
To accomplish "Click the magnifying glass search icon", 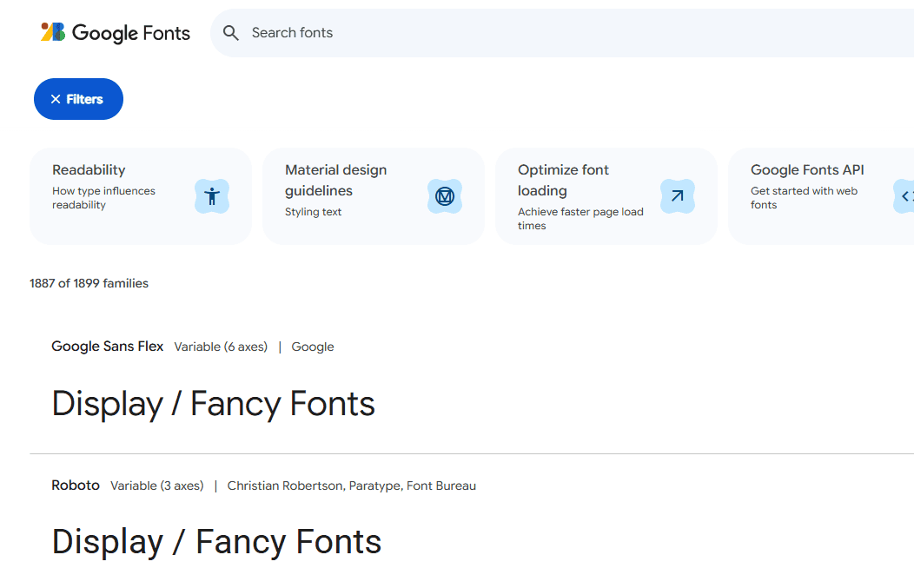I will pos(230,33).
